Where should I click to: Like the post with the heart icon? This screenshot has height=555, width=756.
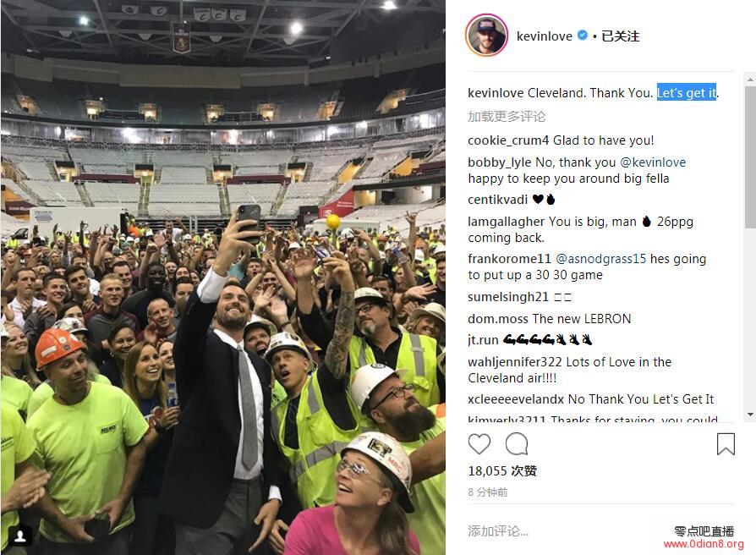pos(479,443)
